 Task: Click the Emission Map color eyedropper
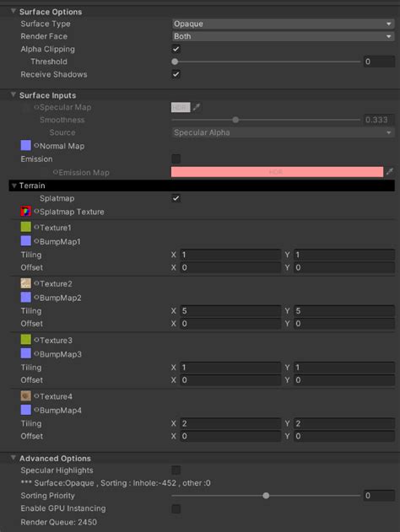pyautogui.click(x=390, y=172)
